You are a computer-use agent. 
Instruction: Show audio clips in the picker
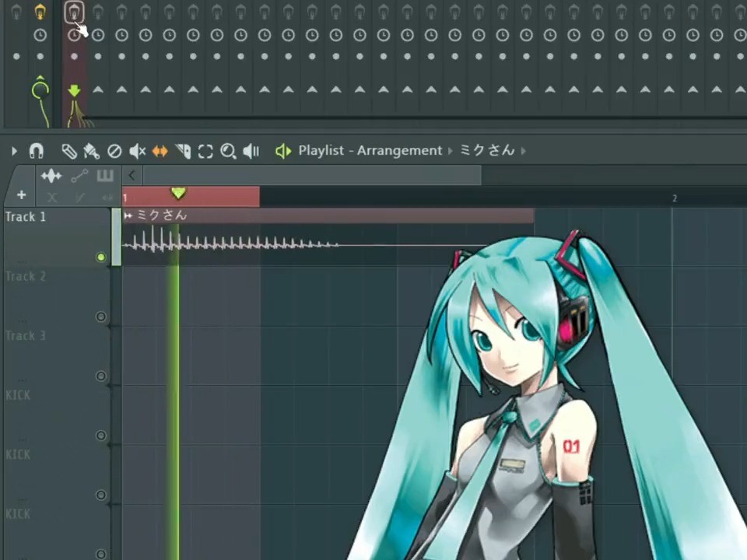tap(51, 177)
